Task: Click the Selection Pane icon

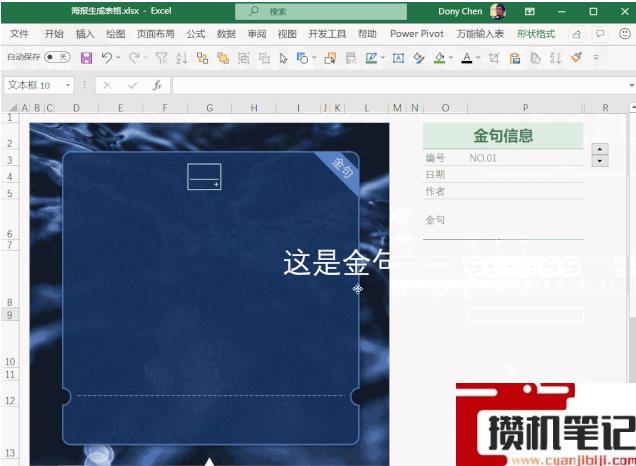Action: (330, 58)
